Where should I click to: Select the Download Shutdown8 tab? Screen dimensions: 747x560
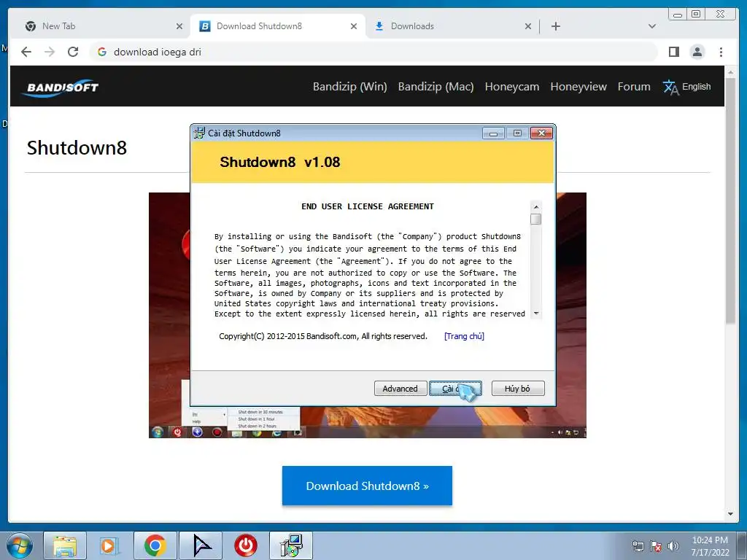(x=278, y=26)
